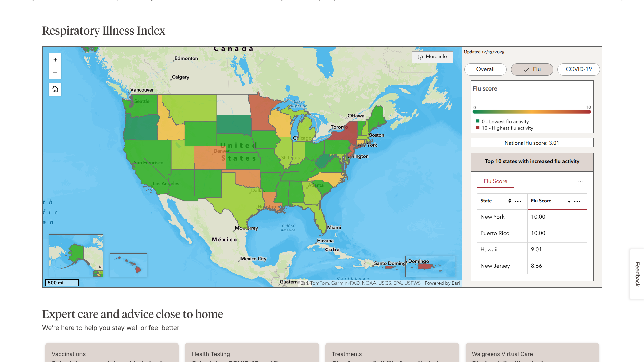Open the Feedback side tab
644x362 pixels.
[637, 274]
